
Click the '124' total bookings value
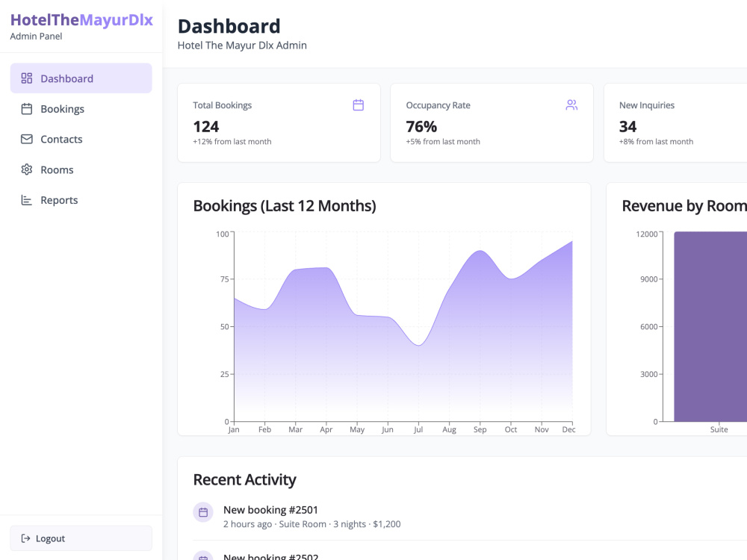click(x=206, y=127)
